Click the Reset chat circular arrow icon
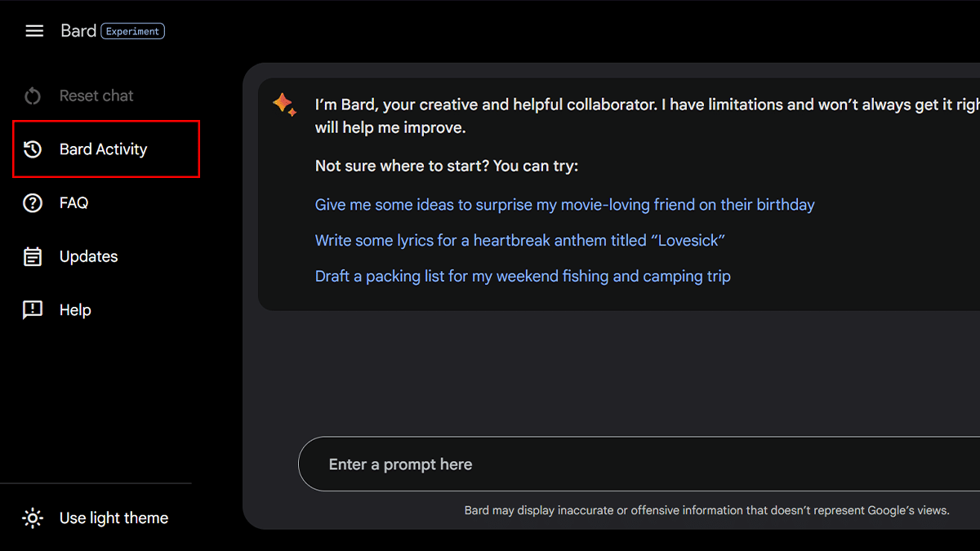980x551 pixels. click(33, 96)
